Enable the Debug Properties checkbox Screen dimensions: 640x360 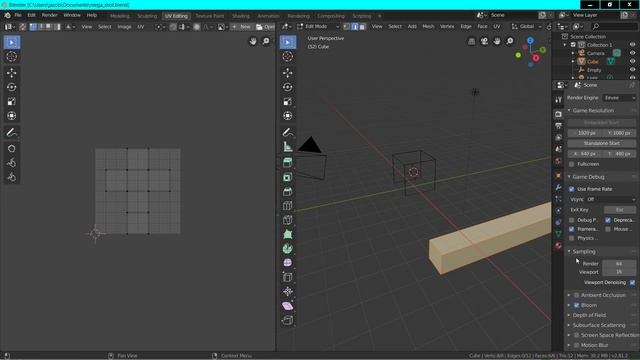pos(571,220)
